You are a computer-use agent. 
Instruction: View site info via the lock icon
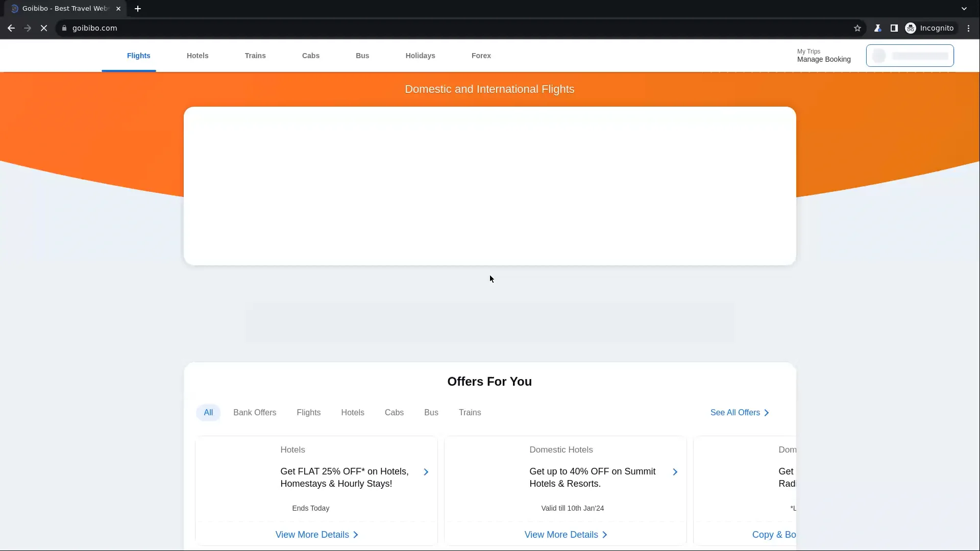click(64, 28)
